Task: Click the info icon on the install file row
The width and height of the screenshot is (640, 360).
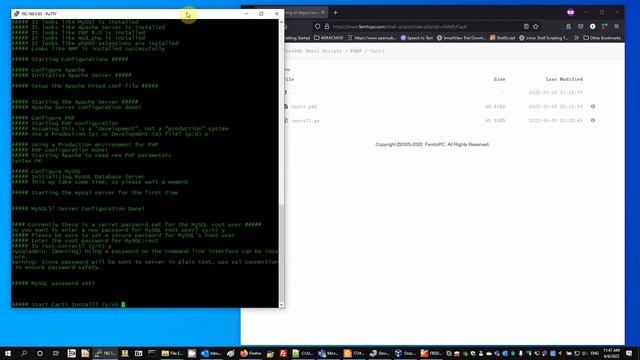Action: [593, 120]
